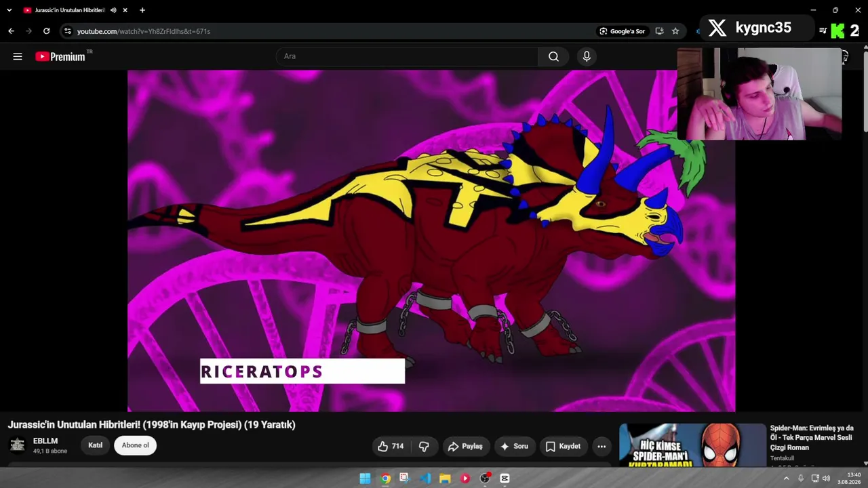868x488 pixels.
Task: Install app or cast icon beside the star
Action: pos(659,31)
